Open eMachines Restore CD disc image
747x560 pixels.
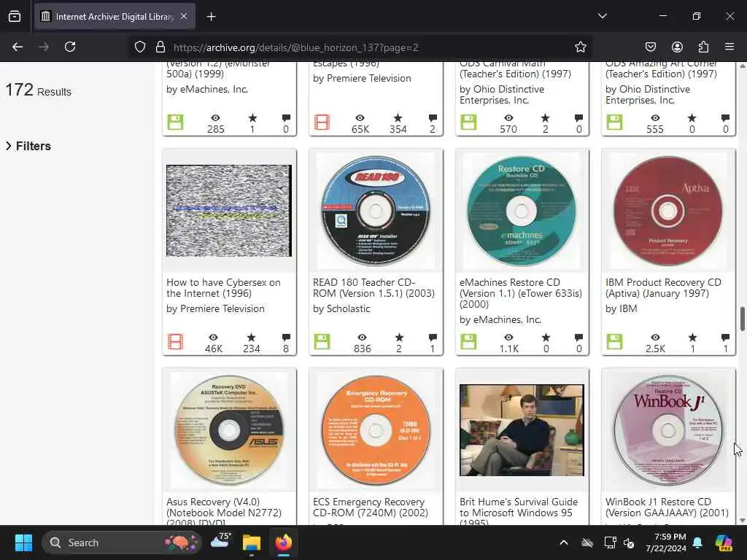tap(522, 211)
